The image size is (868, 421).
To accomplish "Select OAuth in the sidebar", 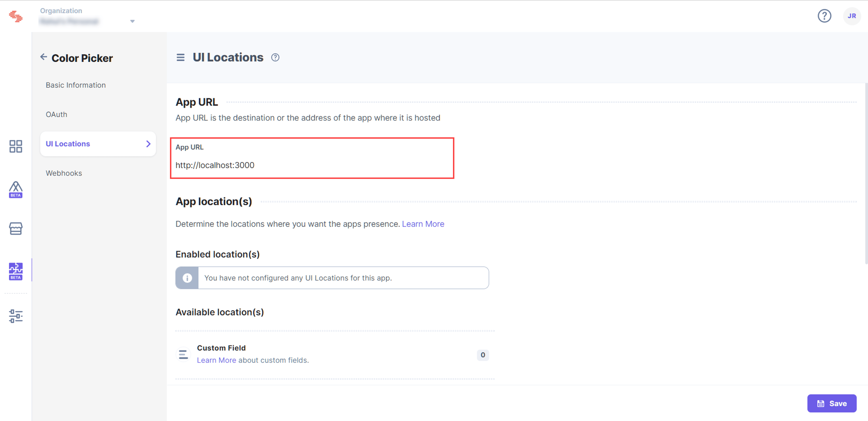I will pyautogui.click(x=57, y=115).
